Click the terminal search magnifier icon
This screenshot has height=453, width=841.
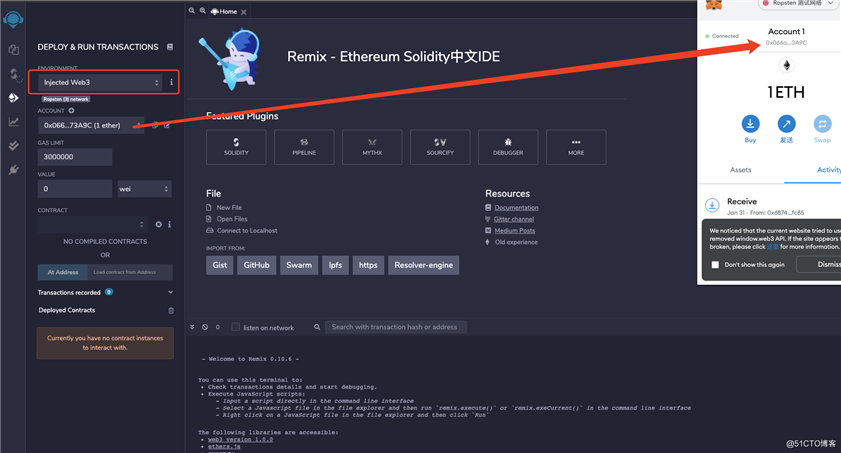(317, 327)
